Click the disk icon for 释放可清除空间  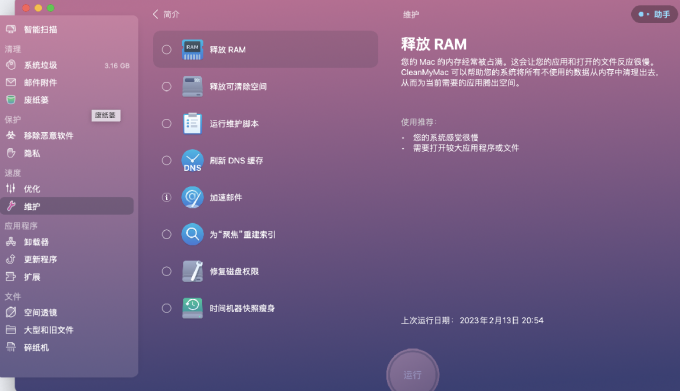[192, 86]
